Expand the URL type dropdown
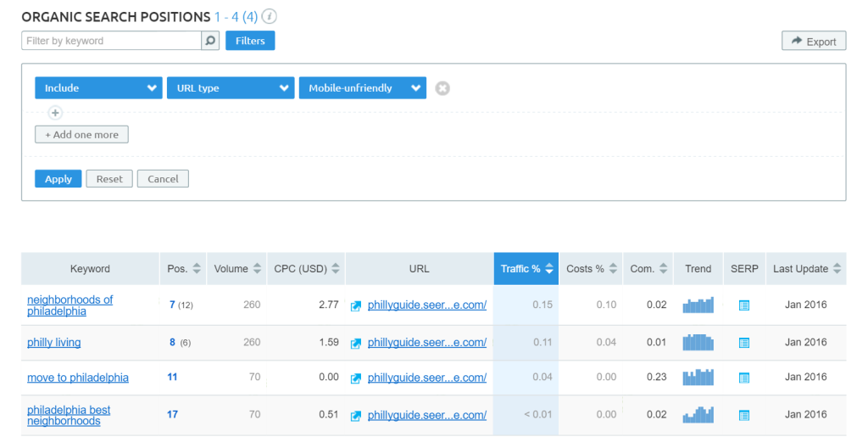This screenshot has height=448, width=868. pyautogui.click(x=230, y=88)
